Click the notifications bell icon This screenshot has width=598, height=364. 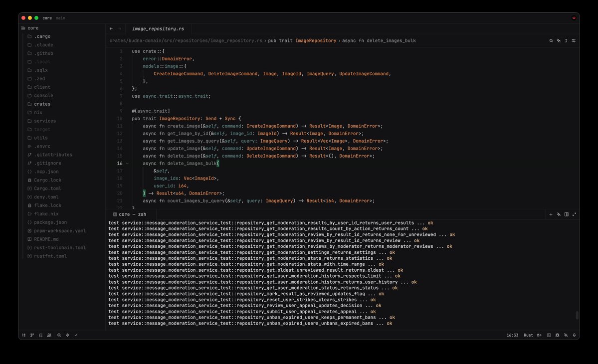point(574,335)
